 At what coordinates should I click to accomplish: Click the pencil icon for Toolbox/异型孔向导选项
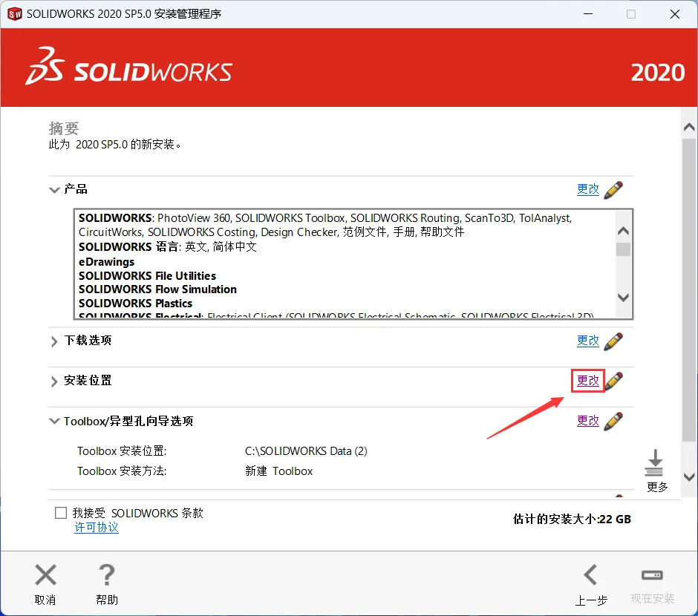pos(613,422)
